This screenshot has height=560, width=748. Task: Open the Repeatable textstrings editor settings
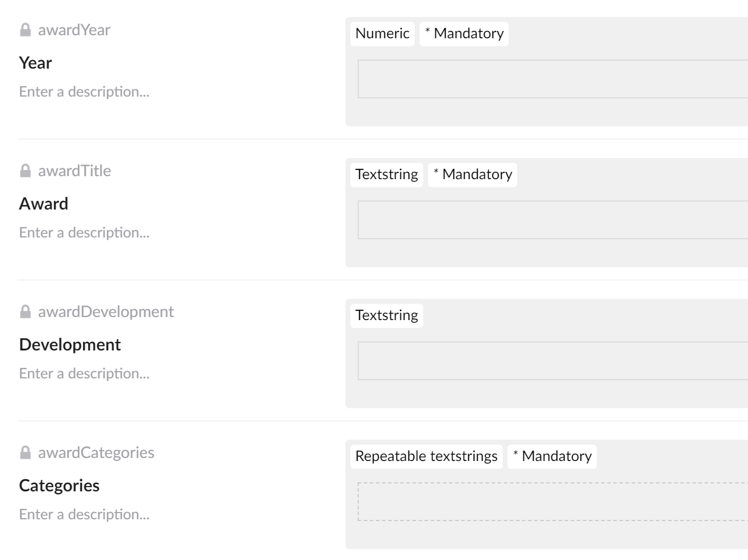click(426, 457)
